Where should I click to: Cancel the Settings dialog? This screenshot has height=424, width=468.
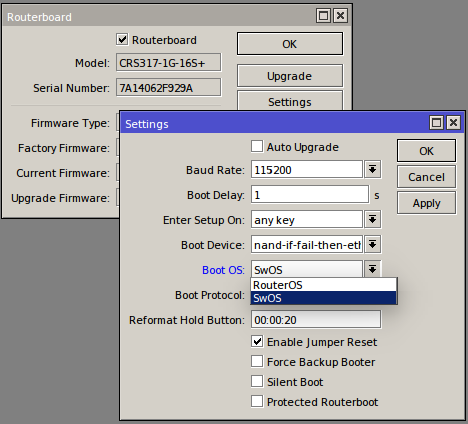[x=426, y=177]
